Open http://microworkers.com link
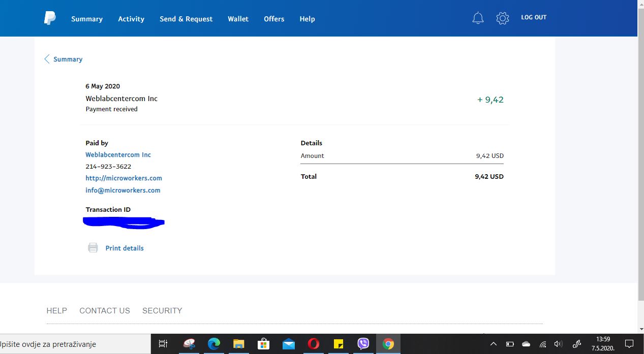 [124, 178]
